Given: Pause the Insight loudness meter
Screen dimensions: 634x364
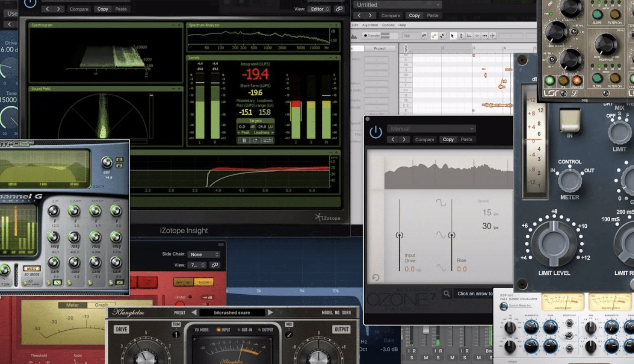Looking at the screenshot, I should point(244,140).
